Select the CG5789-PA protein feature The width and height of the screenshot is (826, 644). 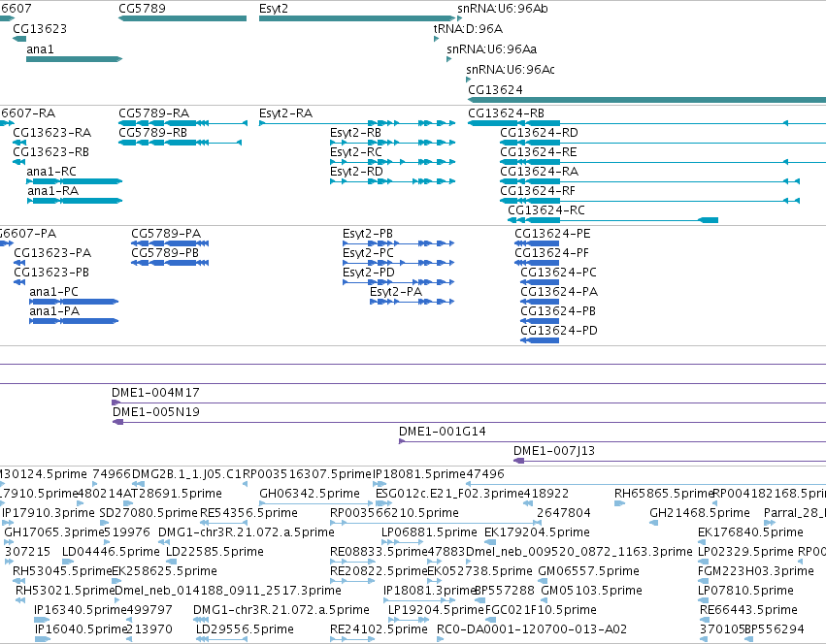[170, 243]
